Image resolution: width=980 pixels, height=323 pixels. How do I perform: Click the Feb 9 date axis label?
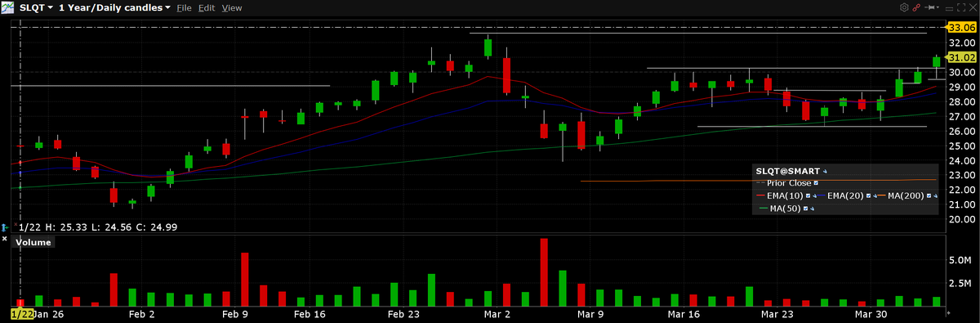click(235, 314)
